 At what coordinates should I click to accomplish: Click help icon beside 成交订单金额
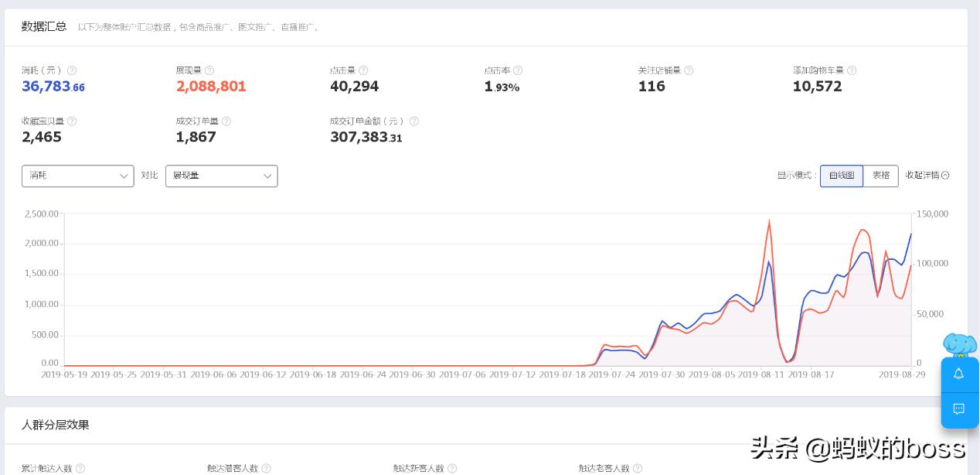click(413, 121)
